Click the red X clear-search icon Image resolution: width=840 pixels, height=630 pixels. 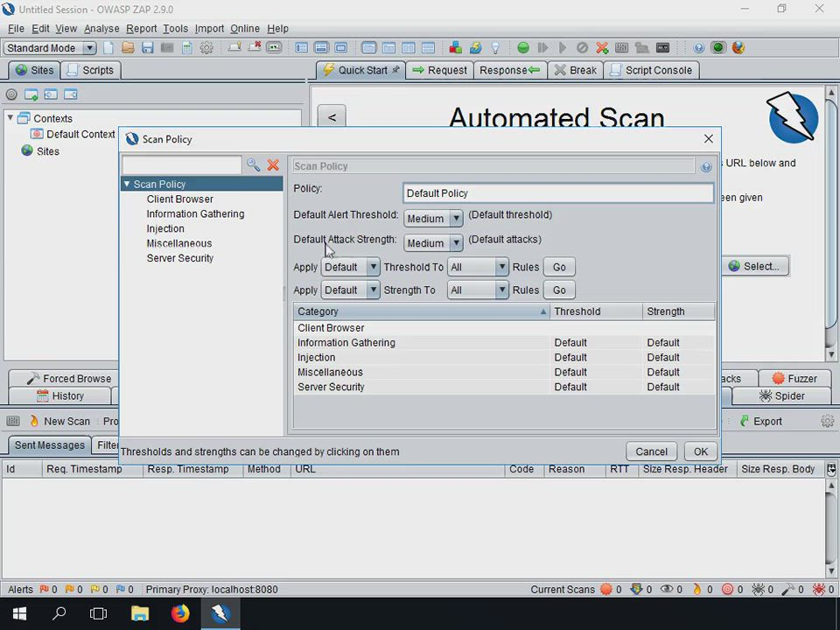273,164
